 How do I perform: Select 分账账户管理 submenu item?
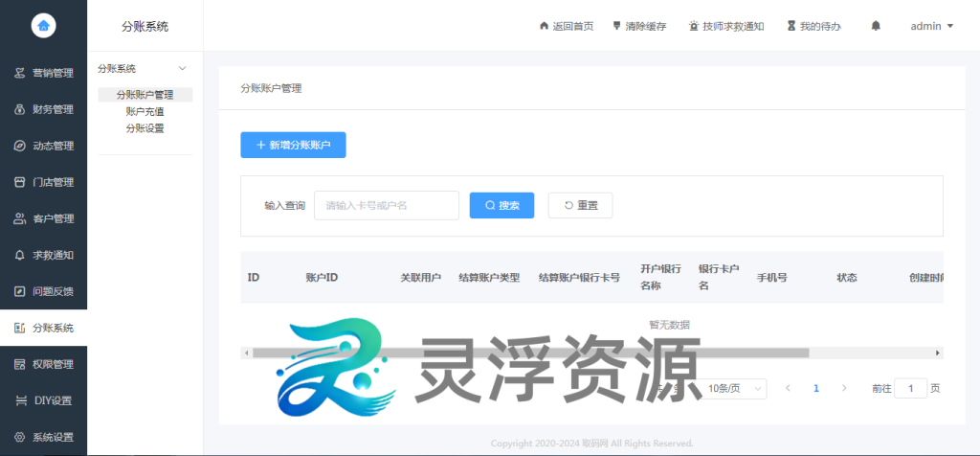pyautogui.click(x=145, y=95)
